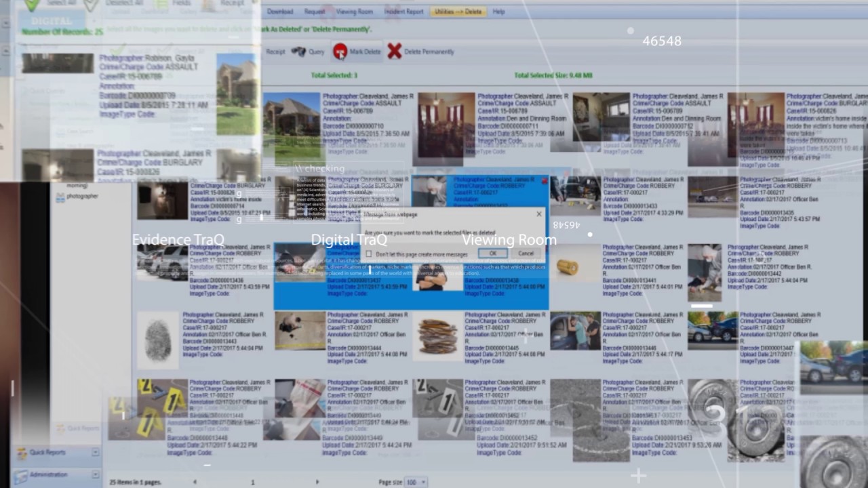868x488 pixels.
Task: Open the Download menu
Action: pos(280,12)
